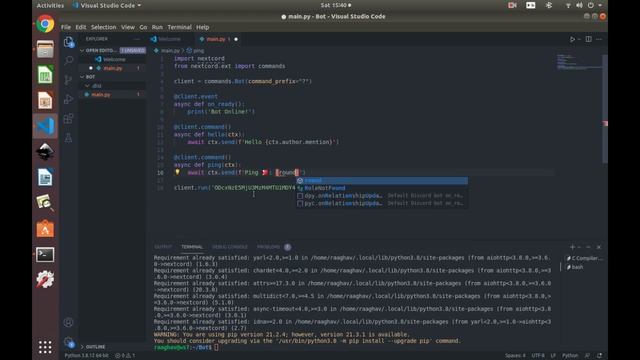Image resolution: width=640 pixels, height=360 pixels.
Task: Select Python interpreter in status bar
Action: pyautogui.click(x=87, y=356)
